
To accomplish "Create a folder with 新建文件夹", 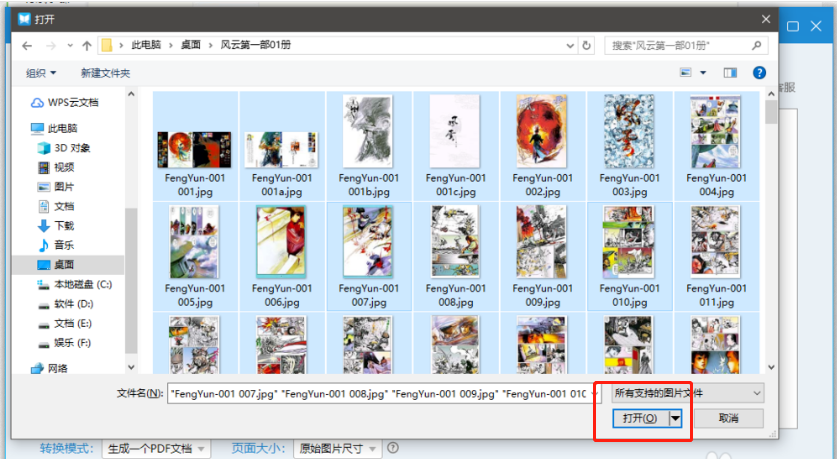I will (x=105, y=73).
